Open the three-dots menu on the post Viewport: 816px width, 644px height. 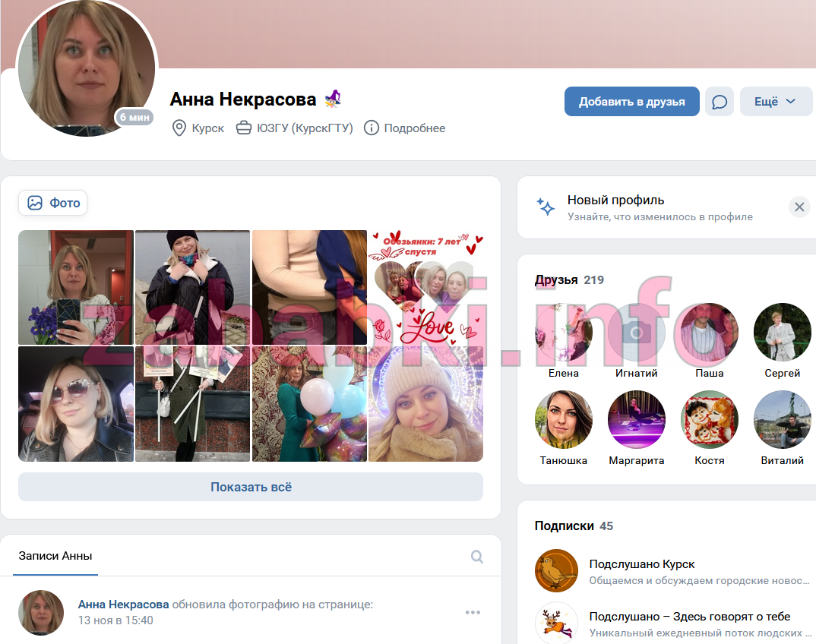click(x=473, y=612)
